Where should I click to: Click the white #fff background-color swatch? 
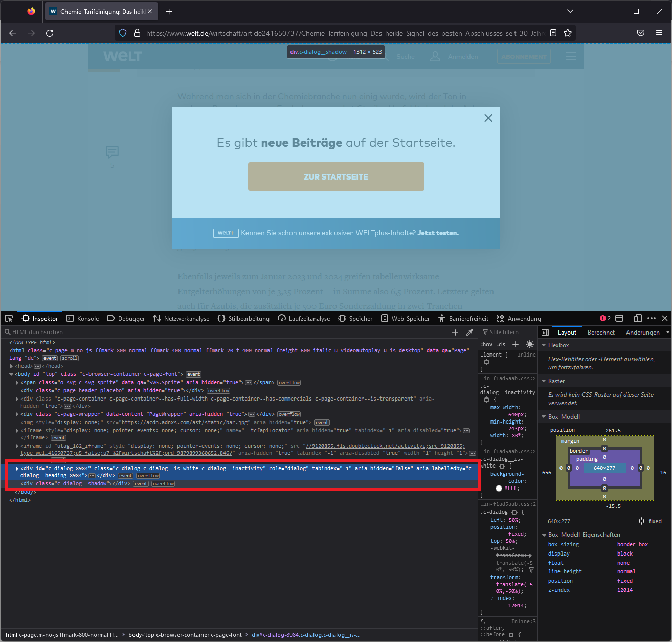[499, 488]
